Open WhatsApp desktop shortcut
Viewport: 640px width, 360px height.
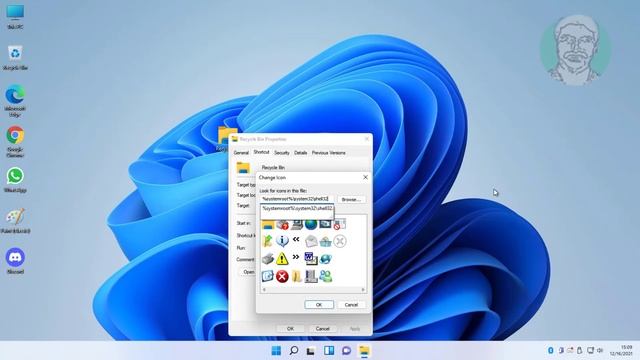15,180
